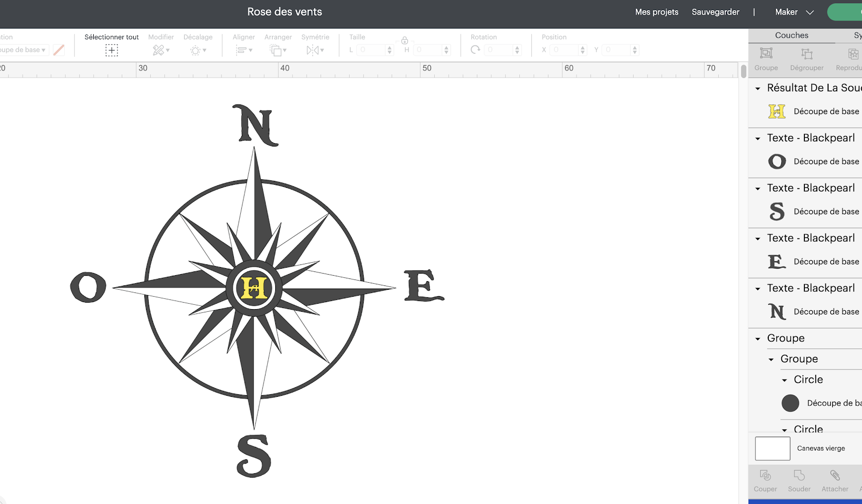Viewport: 862px width, 504px height.
Task: Click the Taille L width field
Action: tap(371, 50)
